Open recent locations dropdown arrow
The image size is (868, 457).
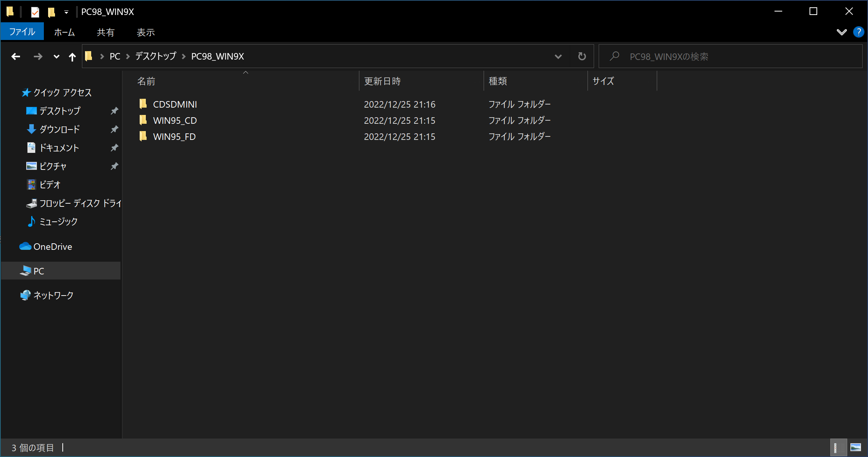pyautogui.click(x=56, y=57)
